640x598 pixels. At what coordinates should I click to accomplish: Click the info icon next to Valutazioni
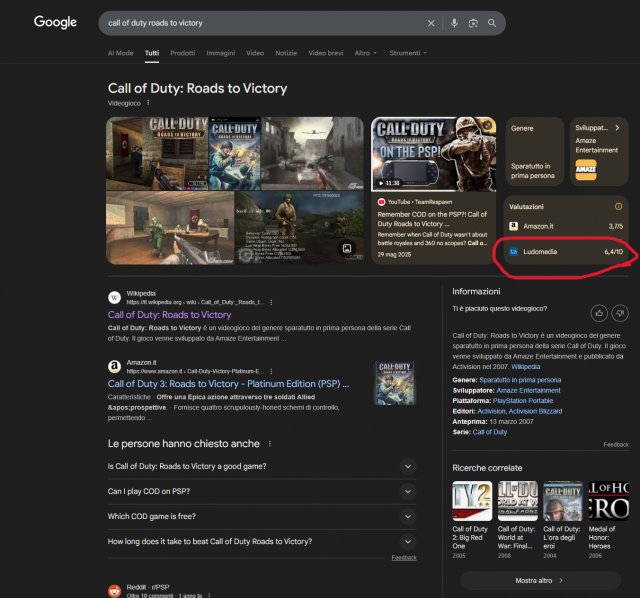click(x=618, y=206)
